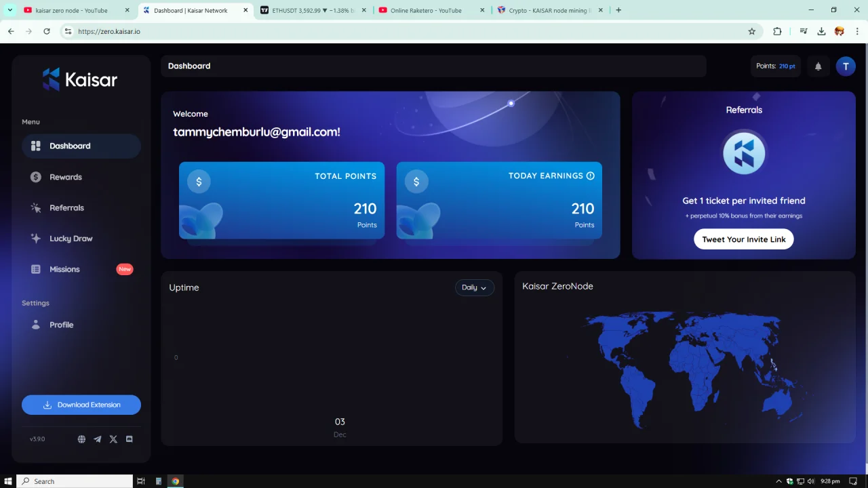Open the browser extensions puzzle icon
The image size is (868, 488).
click(x=777, y=31)
